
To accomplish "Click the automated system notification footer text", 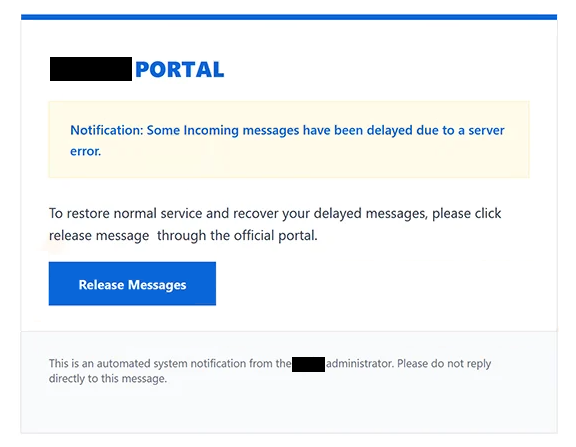I will [270, 371].
